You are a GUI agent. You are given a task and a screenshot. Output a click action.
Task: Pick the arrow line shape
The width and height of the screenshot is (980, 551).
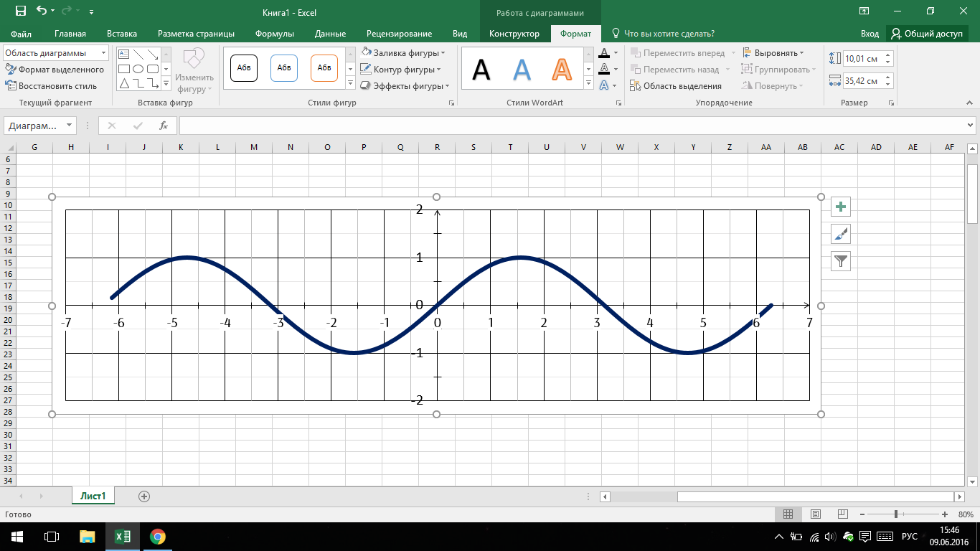click(x=152, y=55)
